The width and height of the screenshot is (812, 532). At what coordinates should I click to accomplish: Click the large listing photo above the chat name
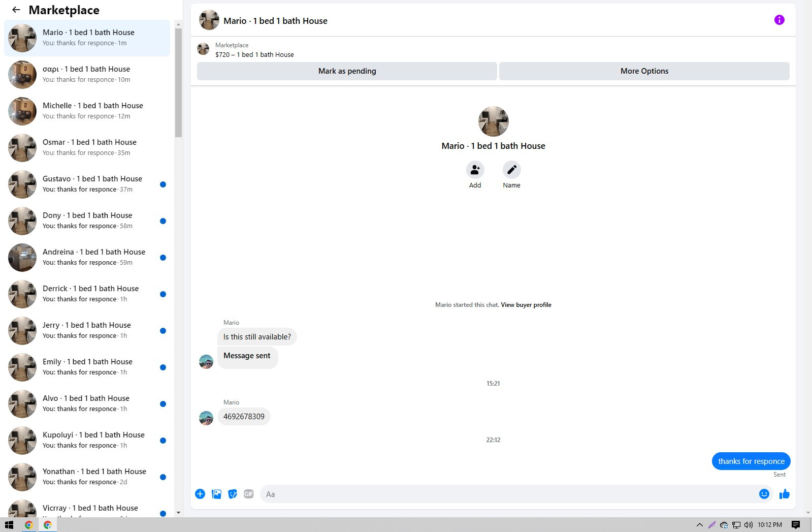click(x=493, y=121)
